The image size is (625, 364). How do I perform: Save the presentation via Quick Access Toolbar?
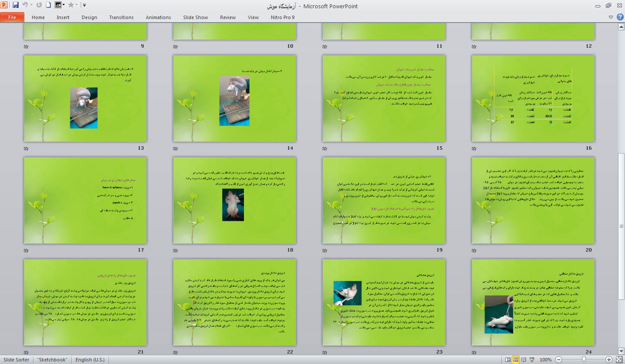tap(16, 6)
